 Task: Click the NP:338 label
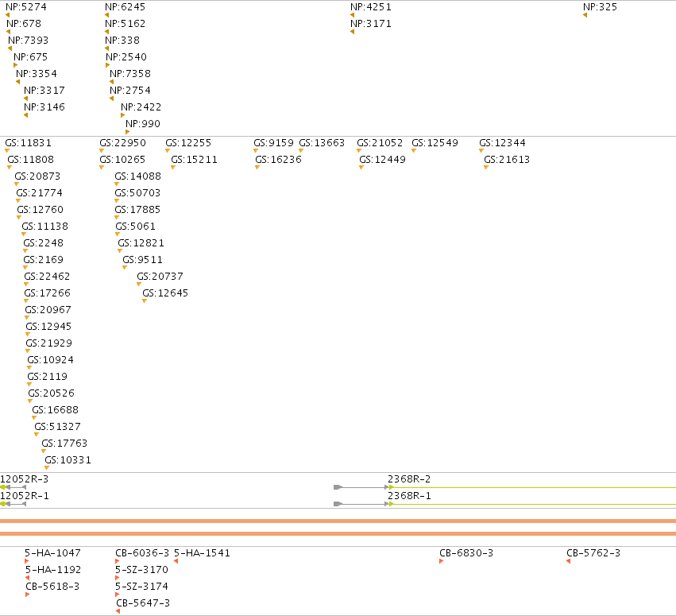[x=122, y=41]
